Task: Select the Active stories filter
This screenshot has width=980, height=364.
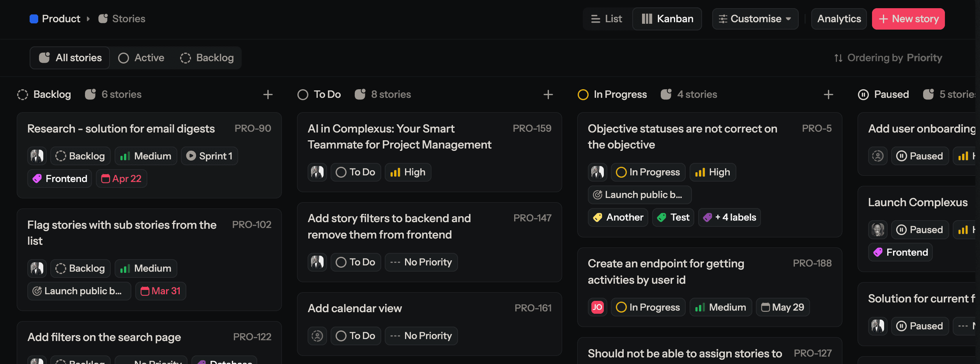Action: [x=141, y=58]
